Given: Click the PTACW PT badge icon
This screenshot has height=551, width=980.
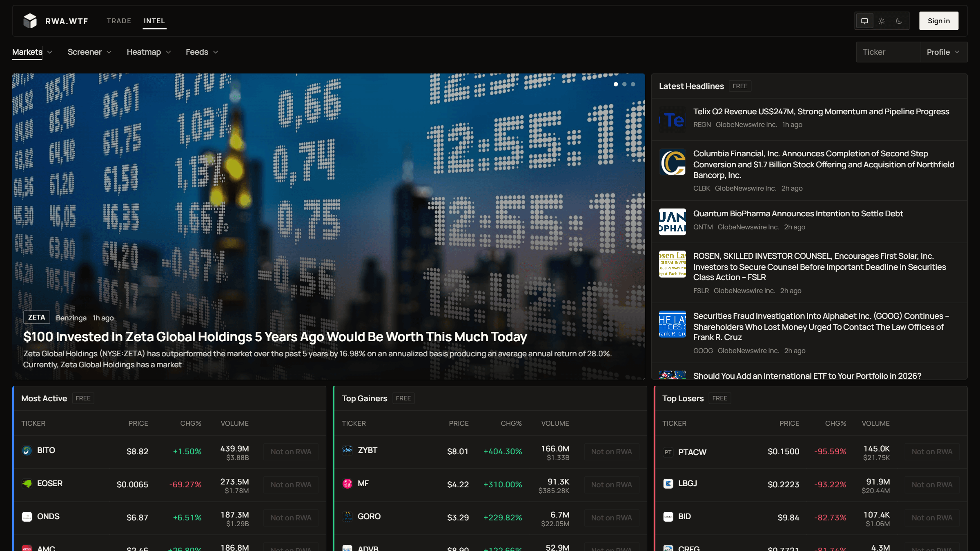Looking at the screenshot, I should [x=668, y=452].
